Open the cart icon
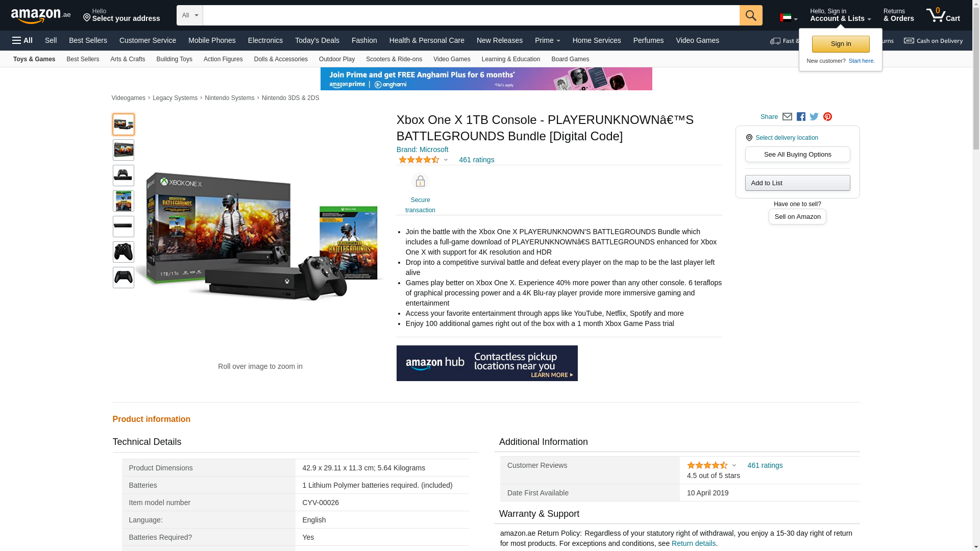 click(943, 15)
